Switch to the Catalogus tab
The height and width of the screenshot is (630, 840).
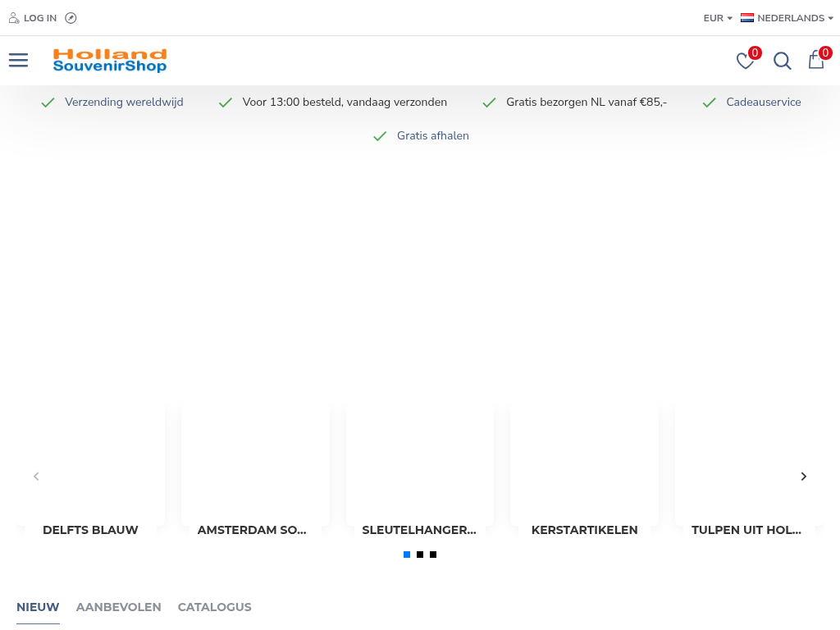click(x=214, y=607)
